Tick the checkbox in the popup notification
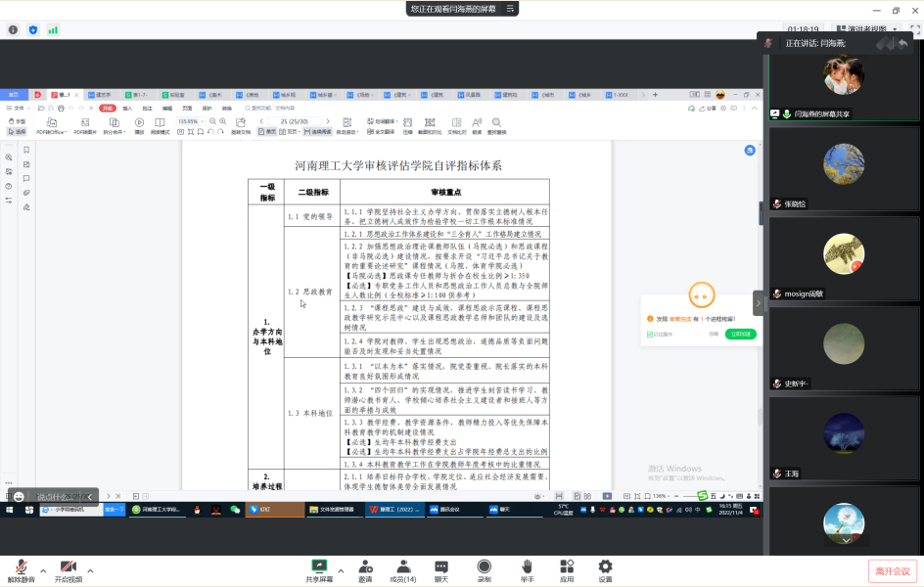This screenshot has width=924, height=587. pyautogui.click(x=649, y=335)
